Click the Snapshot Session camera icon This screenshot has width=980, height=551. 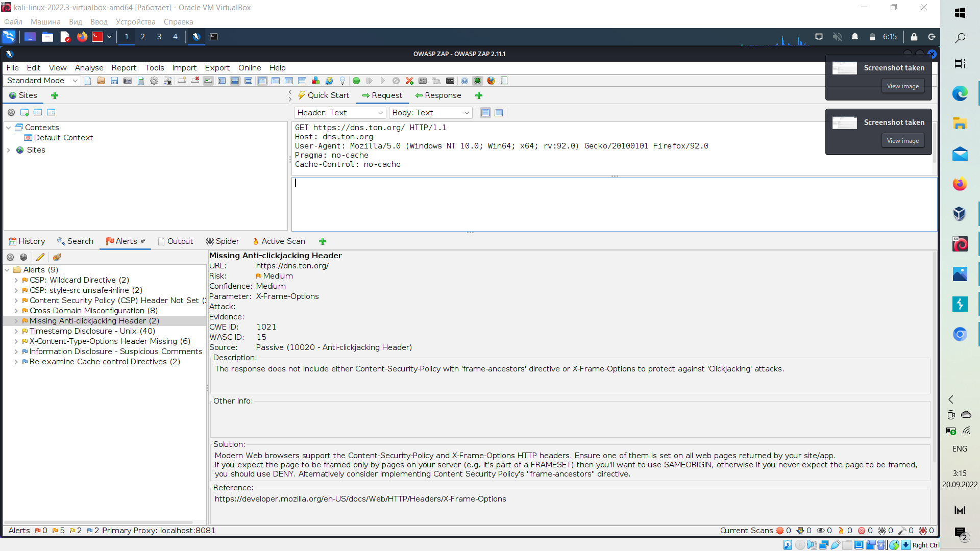(x=128, y=81)
